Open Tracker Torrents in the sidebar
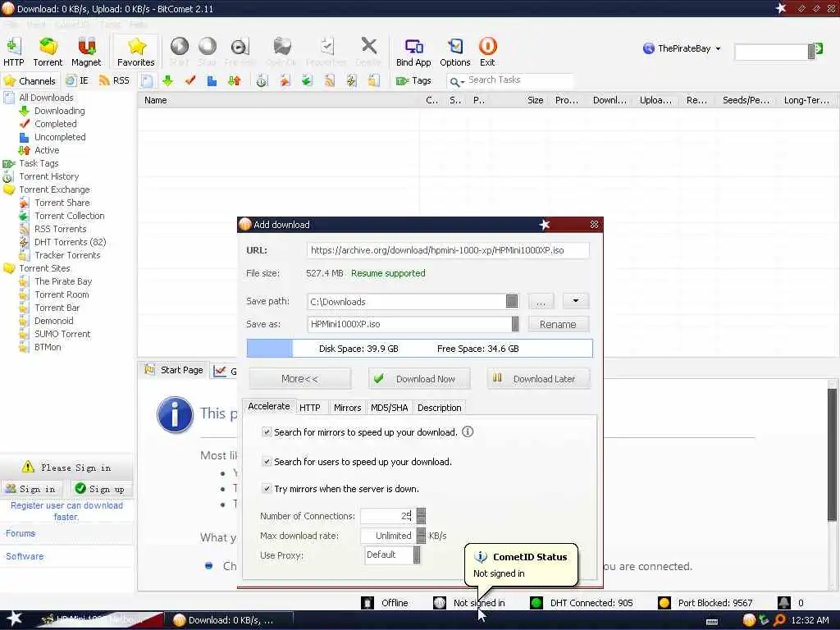The height and width of the screenshot is (630, 840). 67,255
